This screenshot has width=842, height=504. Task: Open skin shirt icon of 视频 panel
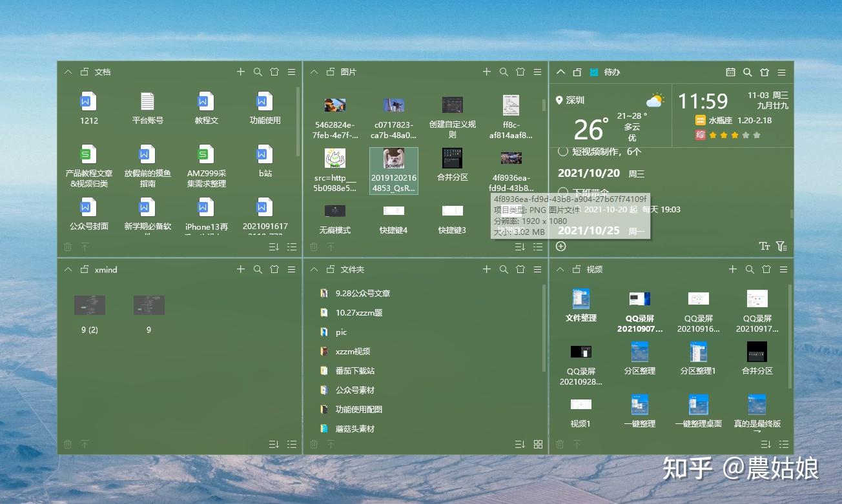766,269
